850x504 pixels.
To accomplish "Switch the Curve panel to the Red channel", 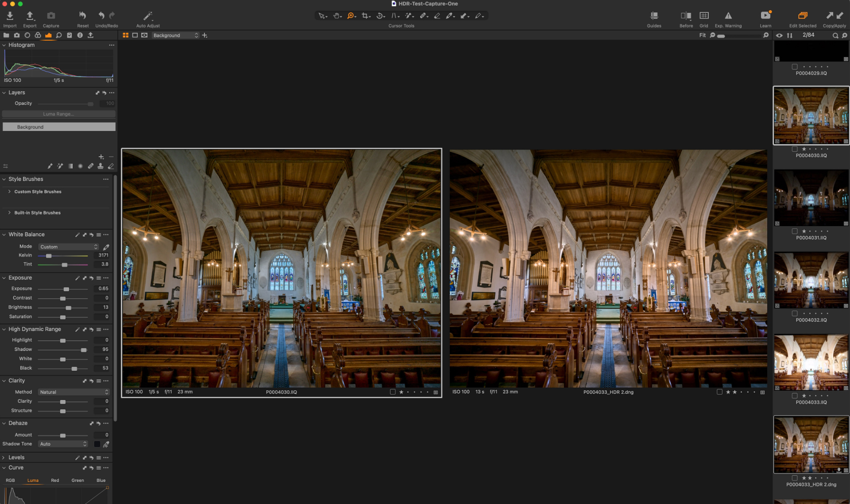I will point(55,481).
